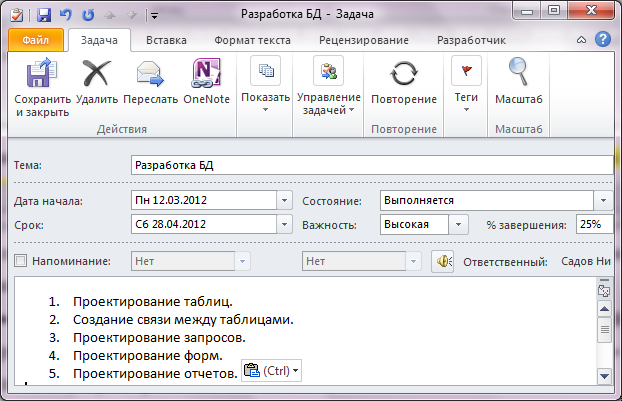622x401 pixels.
Task: Set task Recurrence (Повторение)
Action: pos(404,82)
